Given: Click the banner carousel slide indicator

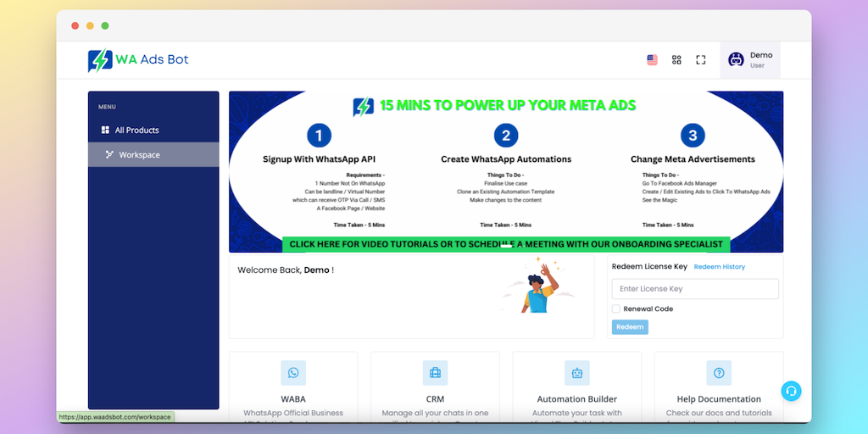Looking at the screenshot, I should pyautogui.click(x=506, y=247).
